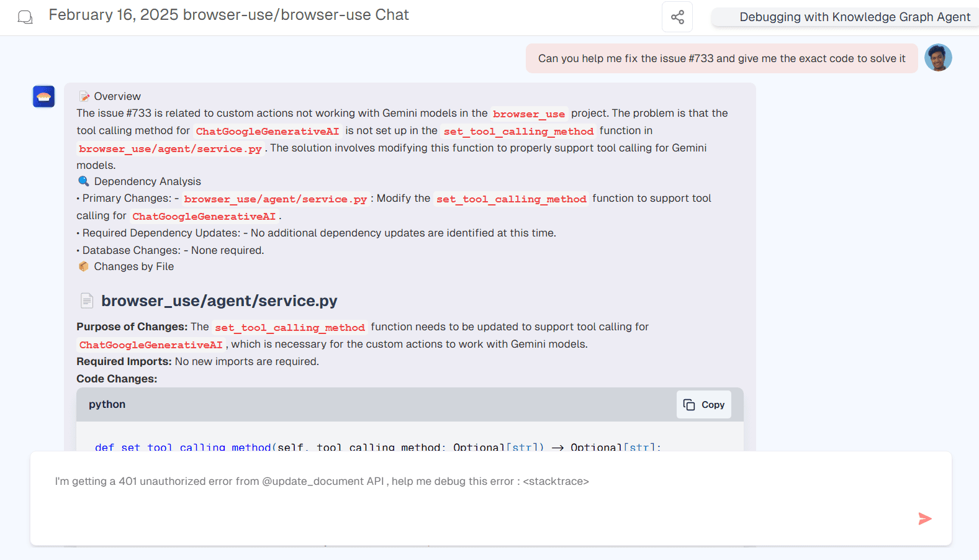
Task: Open the share conversation icon
Action: coord(677,17)
